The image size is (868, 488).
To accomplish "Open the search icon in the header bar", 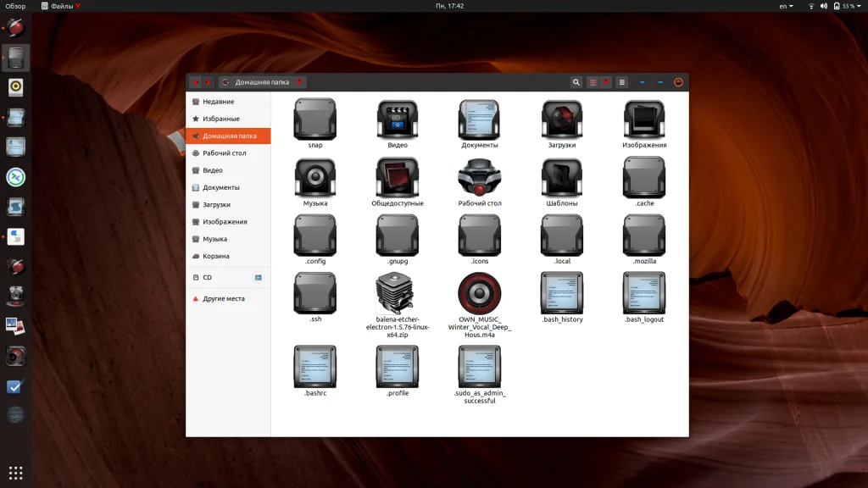I will click(x=576, y=82).
